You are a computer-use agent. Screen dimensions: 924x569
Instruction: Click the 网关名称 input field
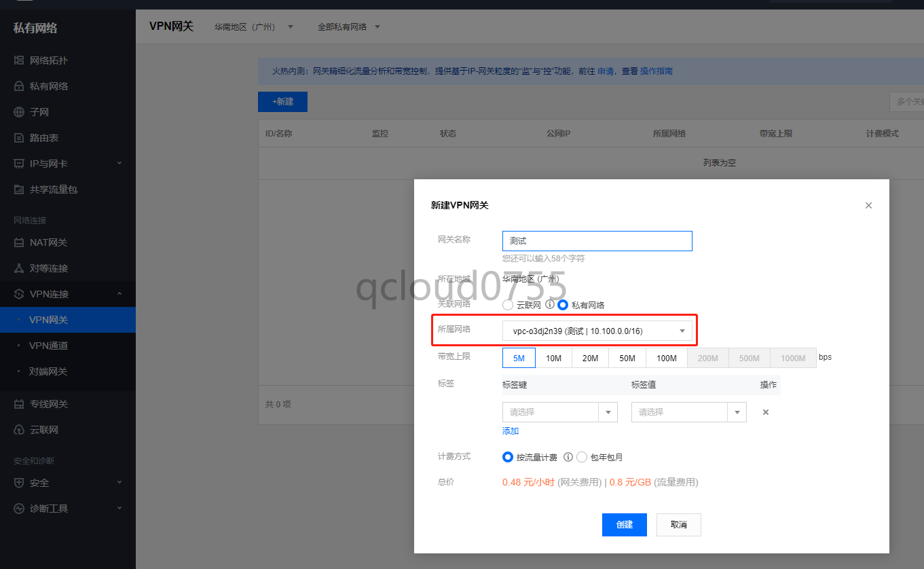(x=597, y=241)
